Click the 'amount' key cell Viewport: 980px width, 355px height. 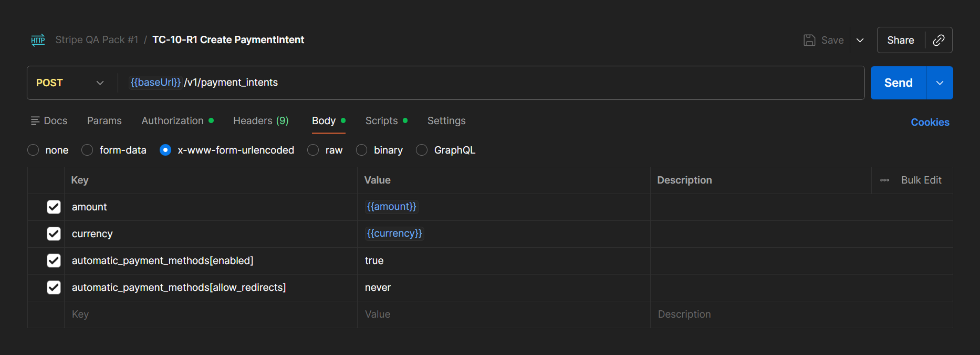pyautogui.click(x=211, y=207)
